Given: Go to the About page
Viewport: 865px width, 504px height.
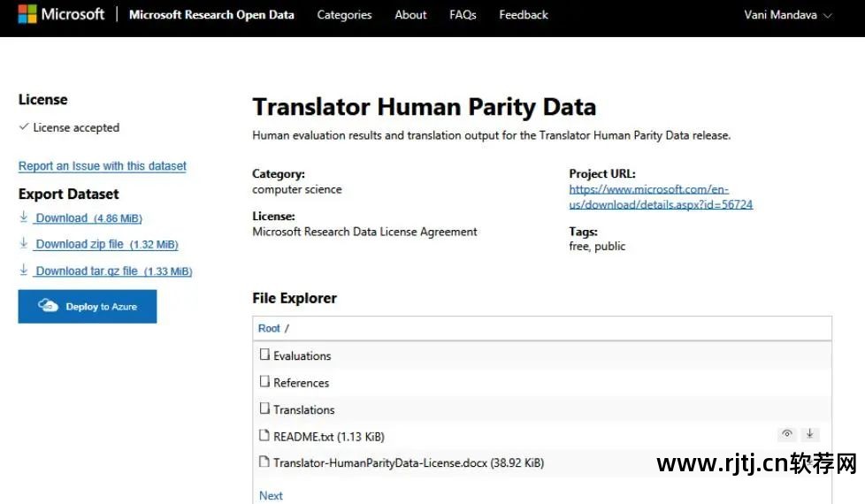Looking at the screenshot, I should [410, 15].
